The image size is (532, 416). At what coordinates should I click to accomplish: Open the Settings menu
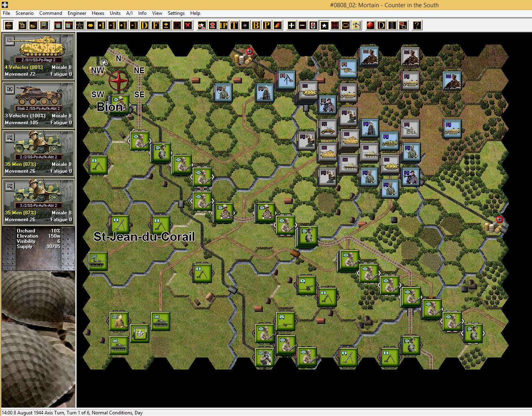(x=176, y=13)
